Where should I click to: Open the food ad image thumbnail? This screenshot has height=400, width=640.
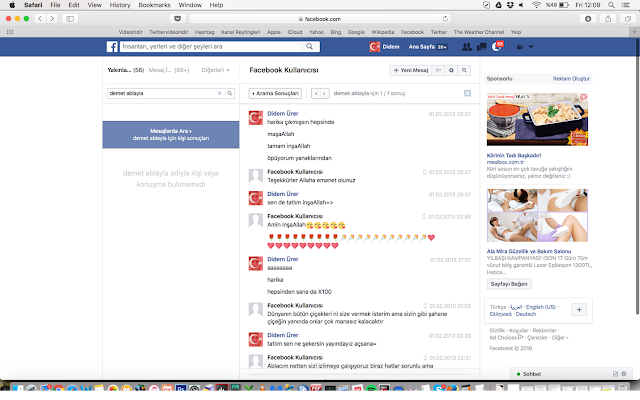[x=537, y=120]
